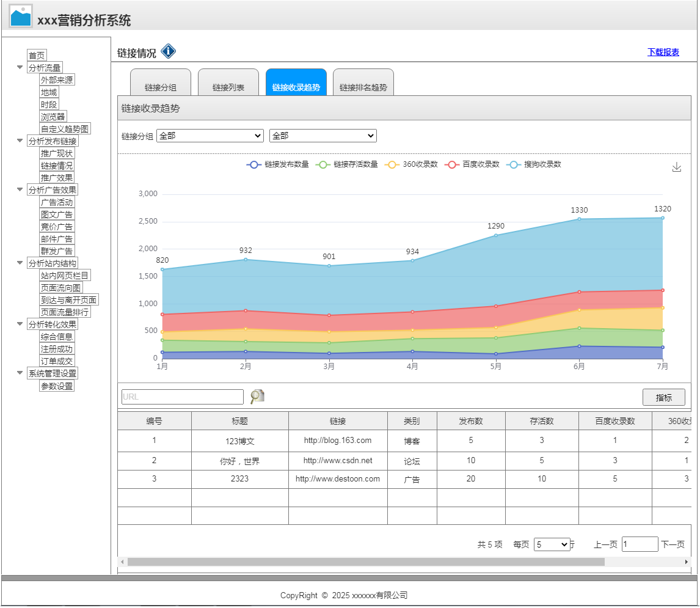Toggle 搜狗收录数 legend series
The height and width of the screenshot is (608, 700).
(x=534, y=164)
